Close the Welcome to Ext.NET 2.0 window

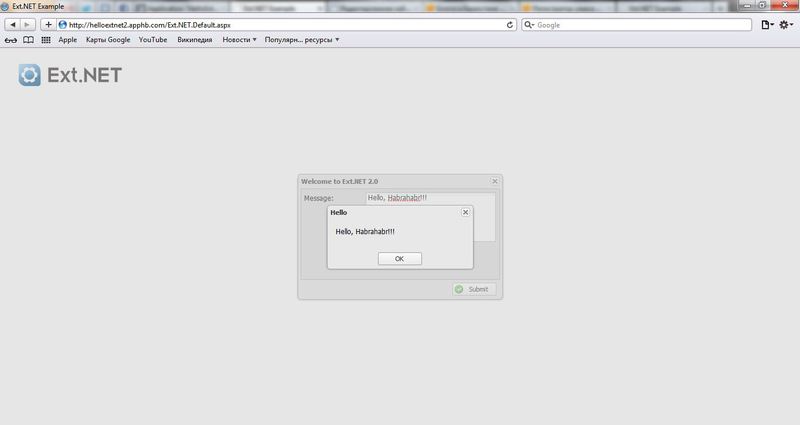pos(494,181)
